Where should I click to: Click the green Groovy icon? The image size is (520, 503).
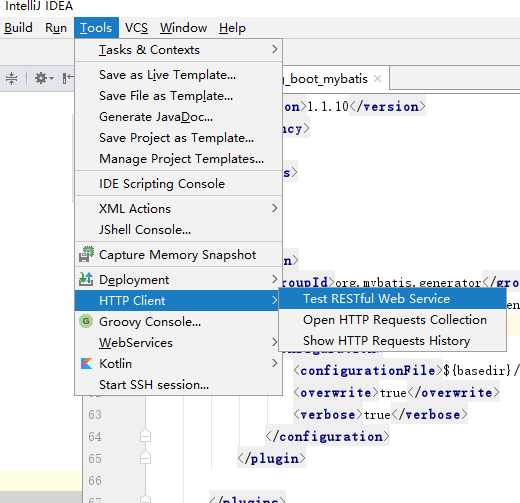click(86, 321)
